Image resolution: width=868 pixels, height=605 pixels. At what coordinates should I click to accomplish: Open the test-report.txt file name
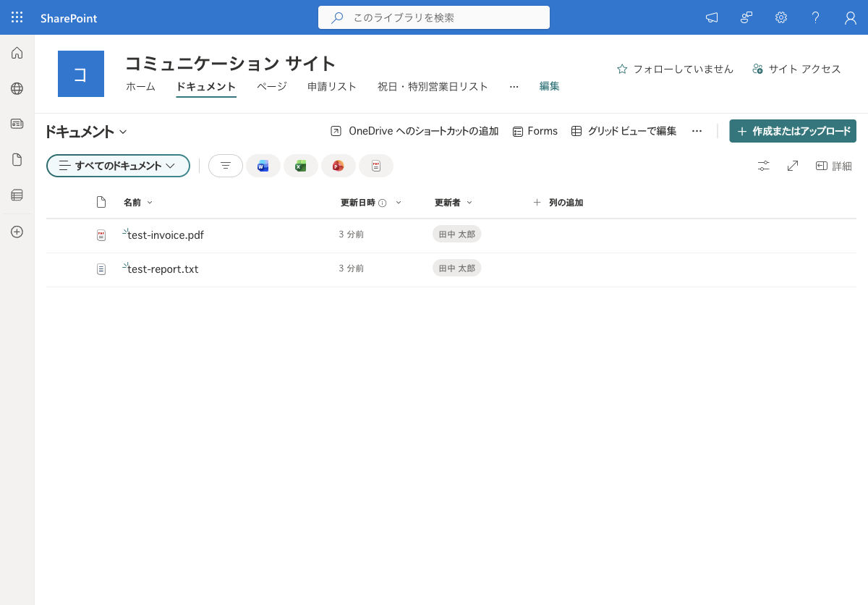[163, 269]
